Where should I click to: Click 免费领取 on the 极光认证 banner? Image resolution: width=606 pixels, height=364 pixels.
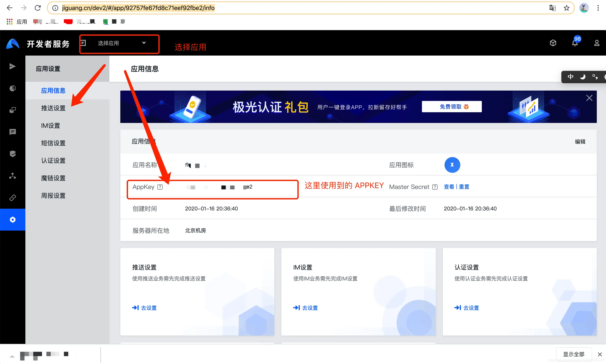tap(451, 107)
